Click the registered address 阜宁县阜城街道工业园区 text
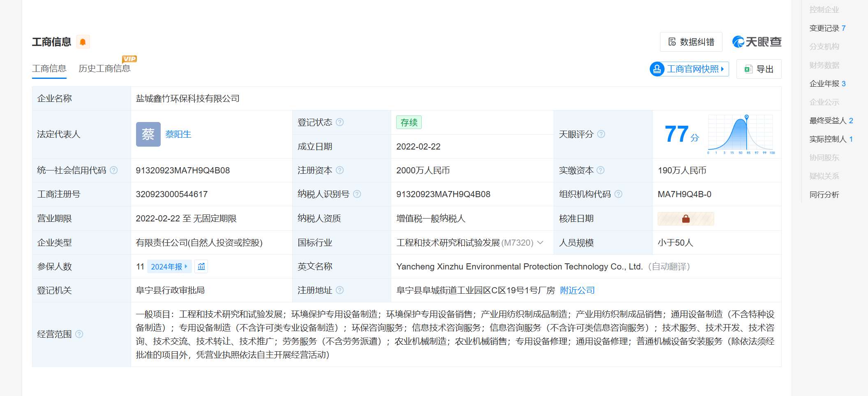The width and height of the screenshot is (868, 396). pos(476,290)
